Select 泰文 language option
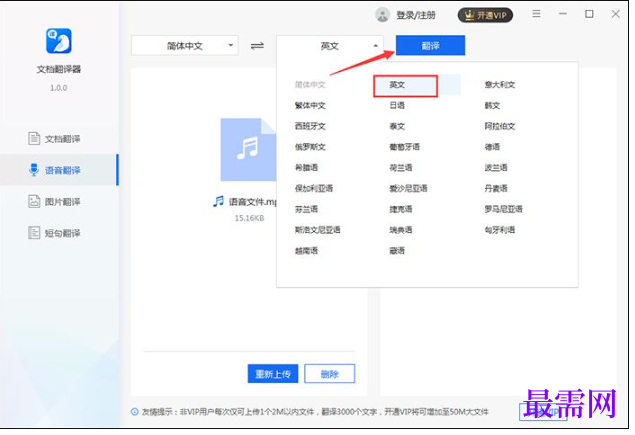Image resolution: width=635 pixels, height=435 pixels. coord(397,126)
